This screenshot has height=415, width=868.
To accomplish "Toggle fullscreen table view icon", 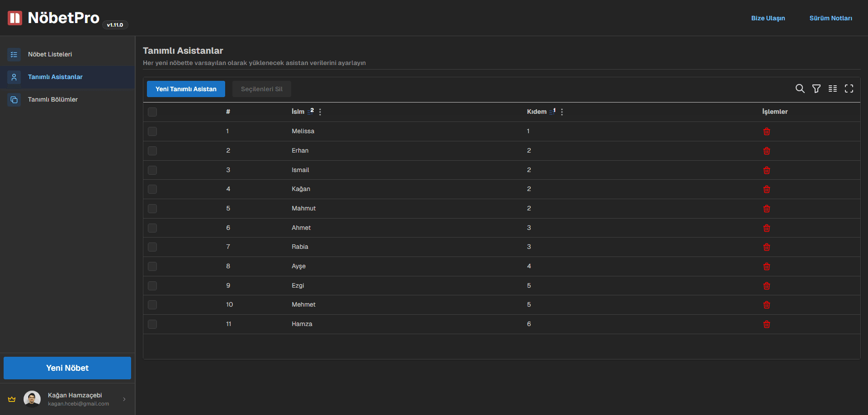I will coord(849,89).
